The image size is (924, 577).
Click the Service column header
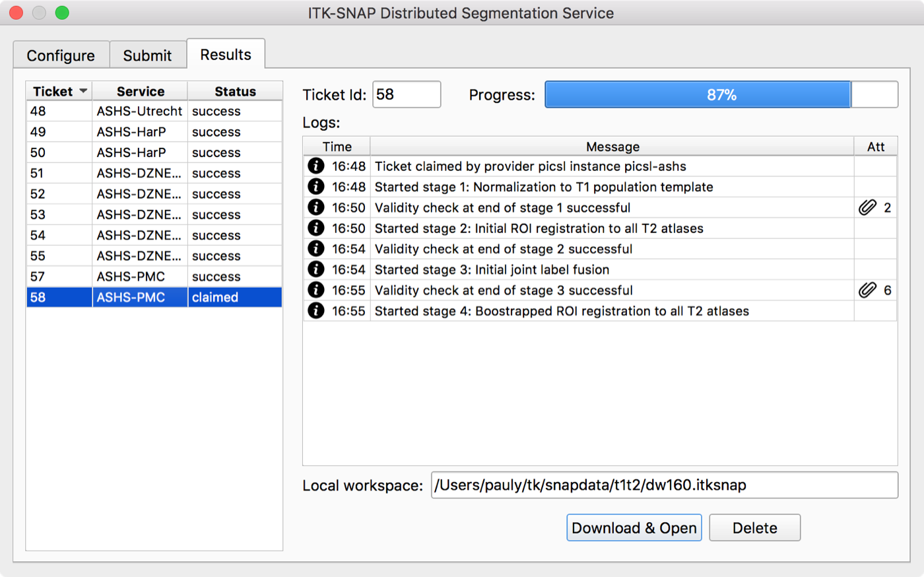coord(140,91)
